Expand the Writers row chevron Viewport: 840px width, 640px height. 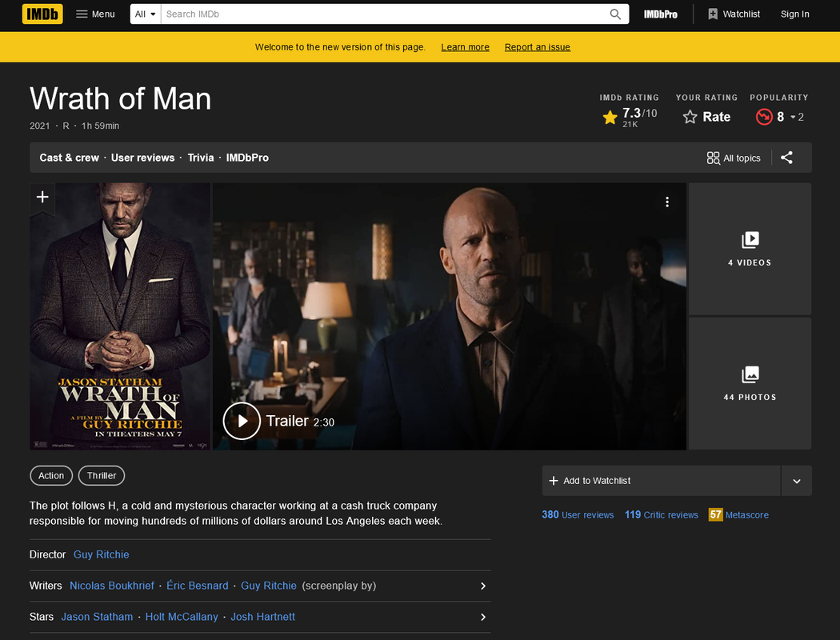coord(482,586)
